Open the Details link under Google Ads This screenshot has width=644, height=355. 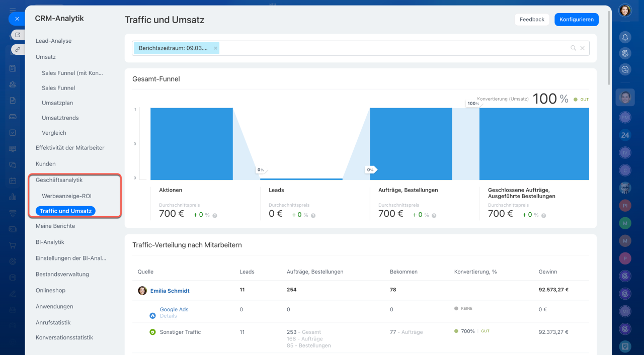coord(168,316)
